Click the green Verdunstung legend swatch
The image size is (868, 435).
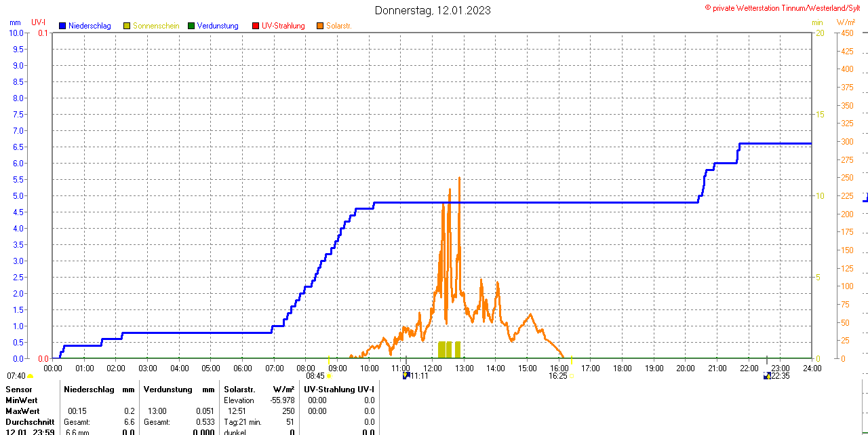click(x=191, y=26)
